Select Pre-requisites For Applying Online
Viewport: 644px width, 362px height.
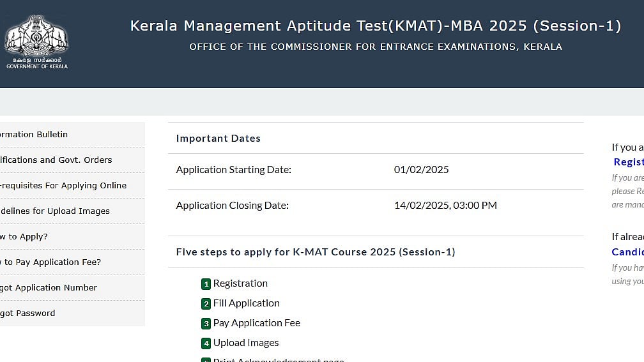(63, 186)
